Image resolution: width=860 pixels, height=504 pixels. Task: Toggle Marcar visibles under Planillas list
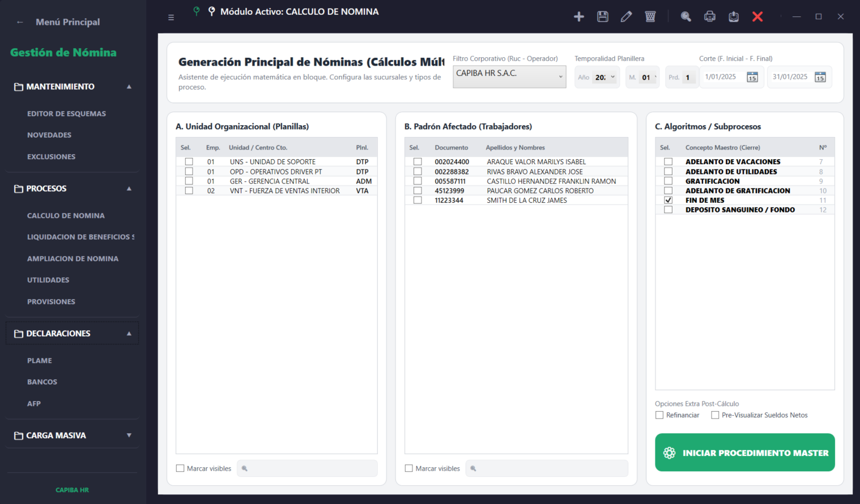coord(180,468)
